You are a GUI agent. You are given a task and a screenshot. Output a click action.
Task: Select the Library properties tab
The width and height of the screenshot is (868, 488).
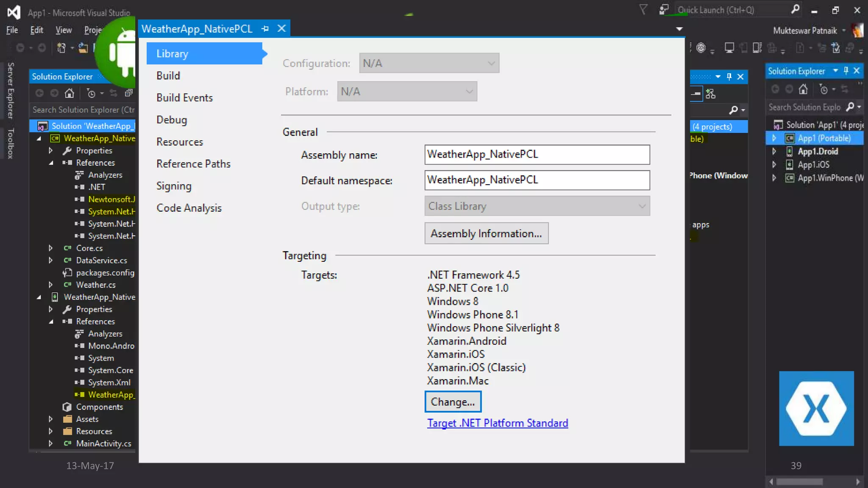click(x=205, y=53)
